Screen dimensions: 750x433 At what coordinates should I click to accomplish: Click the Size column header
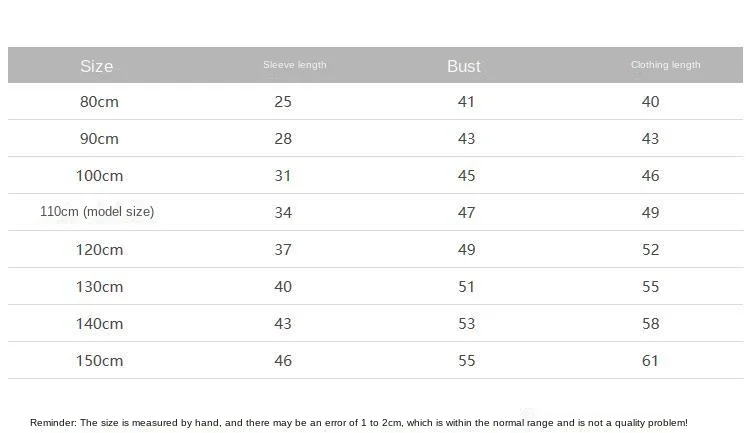pos(97,66)
